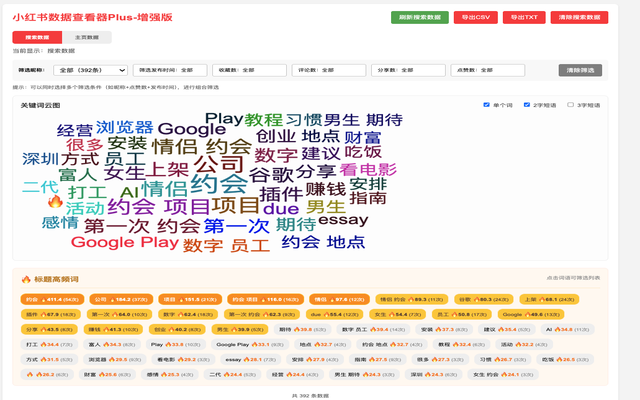Click the 导出CSV button

[476, 17]
